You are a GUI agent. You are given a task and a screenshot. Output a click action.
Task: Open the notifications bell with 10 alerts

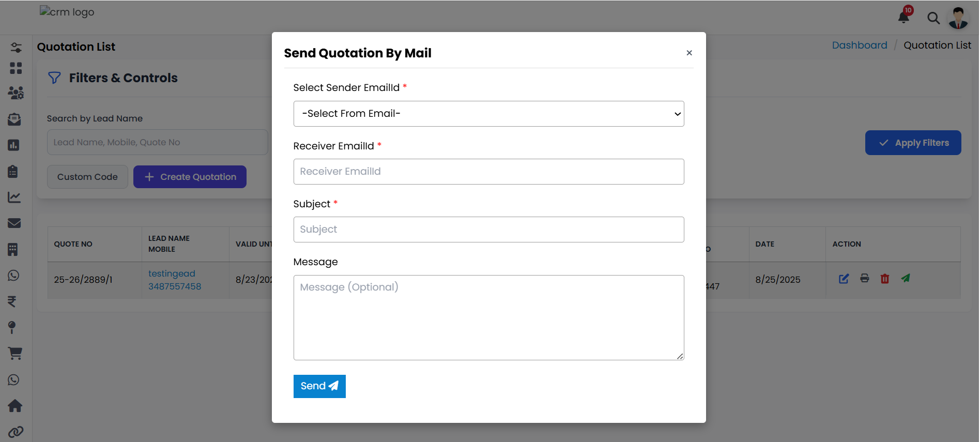902,17
